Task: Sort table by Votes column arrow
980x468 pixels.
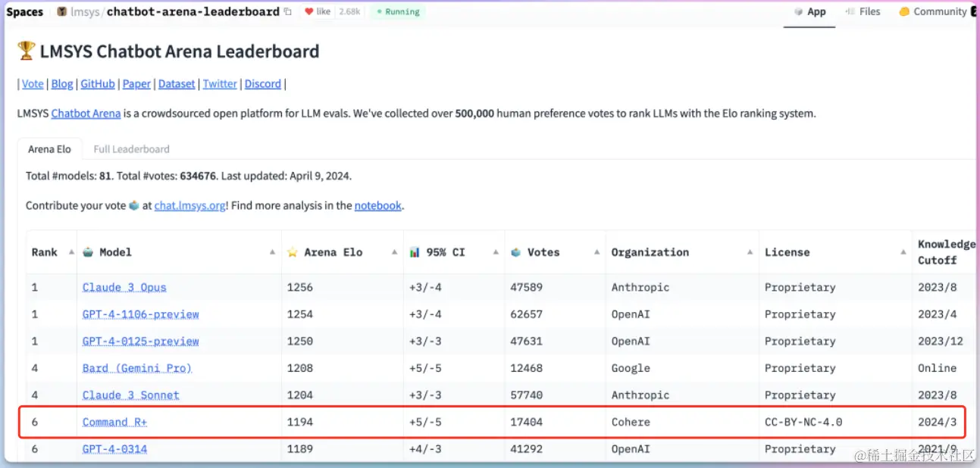Action: [x=597, y=252]
